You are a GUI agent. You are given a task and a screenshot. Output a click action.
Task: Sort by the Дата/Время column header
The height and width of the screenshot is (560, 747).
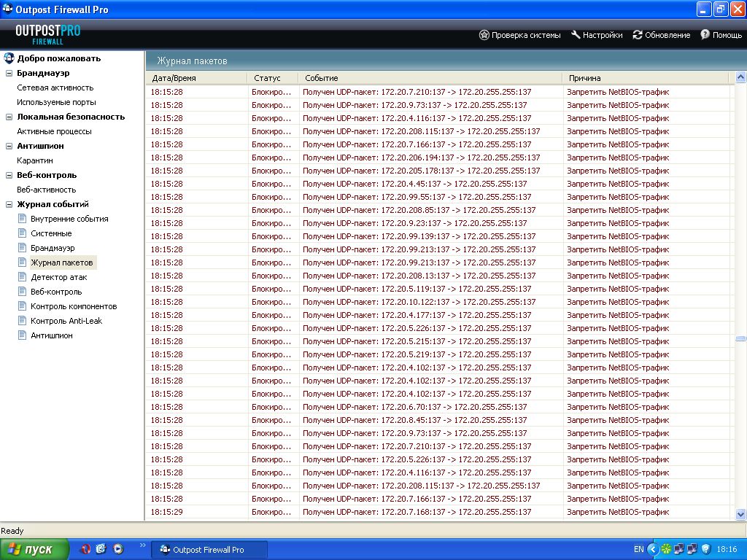point(197,78)
